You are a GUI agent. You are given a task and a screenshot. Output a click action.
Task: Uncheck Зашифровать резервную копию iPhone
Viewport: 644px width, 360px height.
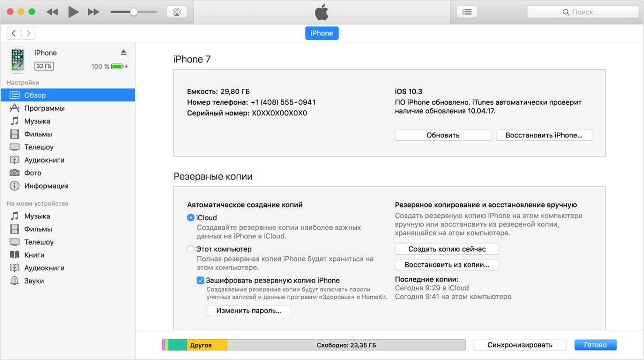[x=200, y=280]
